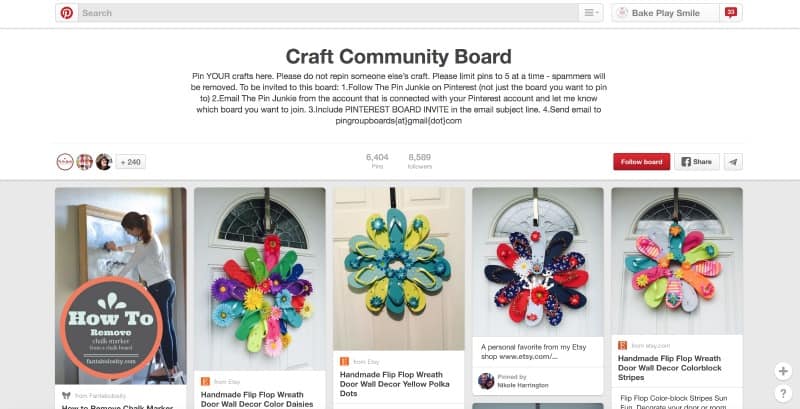The height and width of the screenshot is (409, 800).
Task: Visit Nikole Harrington's pinner profile
Action: [522, 385]
